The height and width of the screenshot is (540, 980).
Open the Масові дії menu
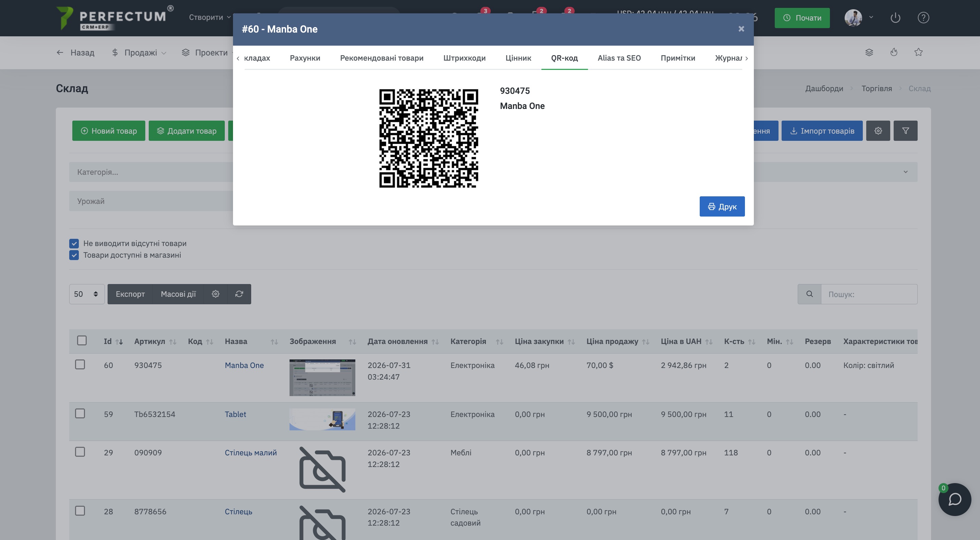pos(178,294)
